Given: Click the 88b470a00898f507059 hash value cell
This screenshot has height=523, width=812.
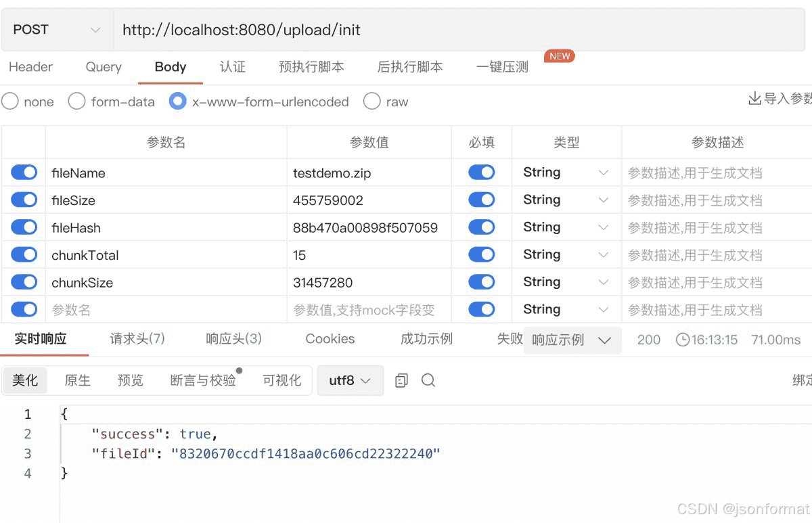Looking at the screenshot, I should tap(369, 227).
